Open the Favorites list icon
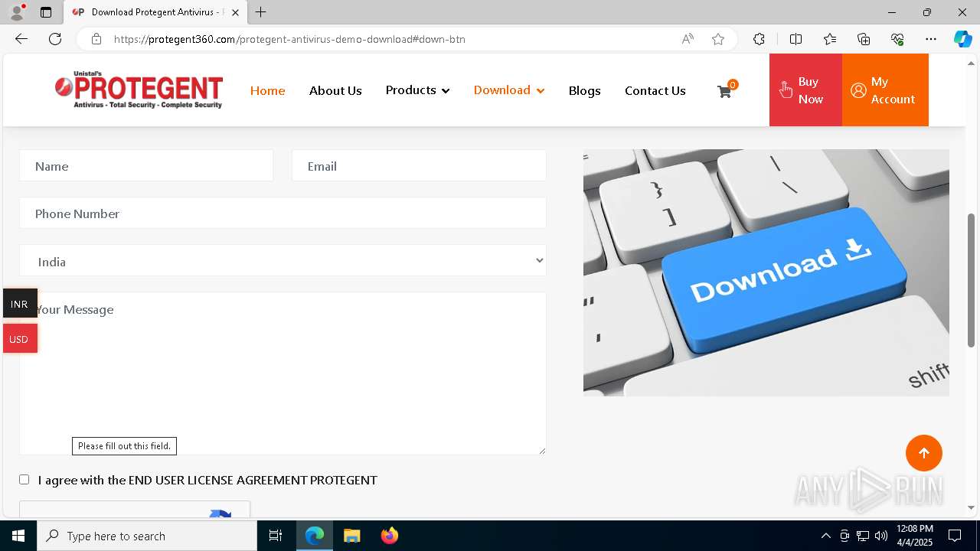Image resolution: width=980 pixels, height=551 pixels. [x=830, y=39]
